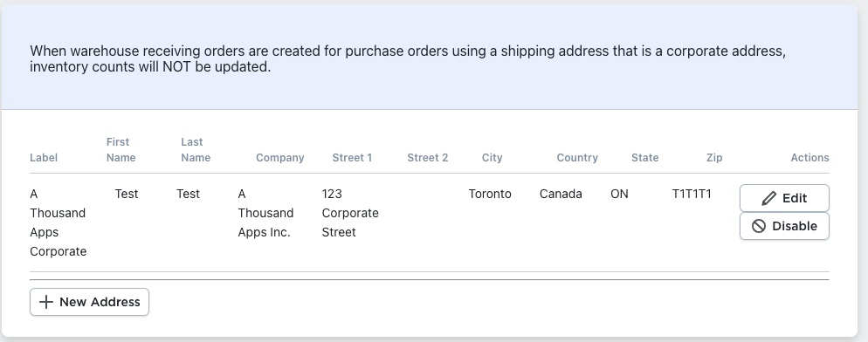Click the Zip column header
868x342 pixels.
click(x=714, y=158)
